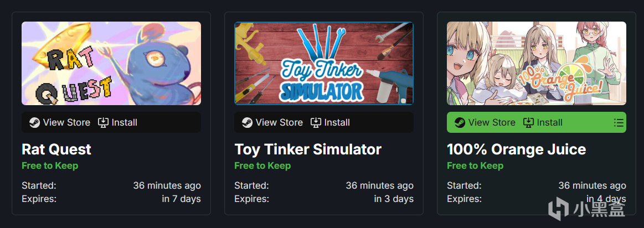Screen dimensions: 644x228
Task: Click install icon on 100% Orange Juice card
Action: [x=528, y=122]
